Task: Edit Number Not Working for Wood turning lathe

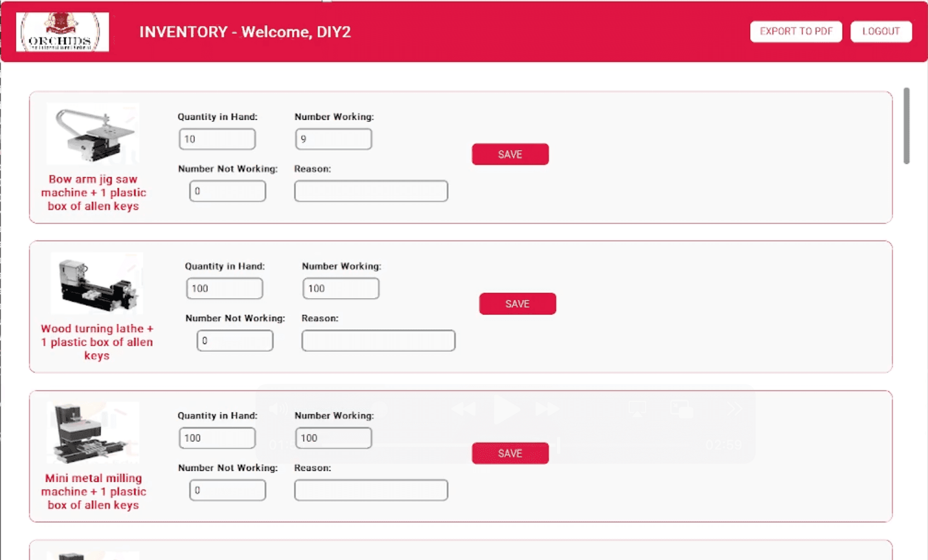Action: point(235,341)
